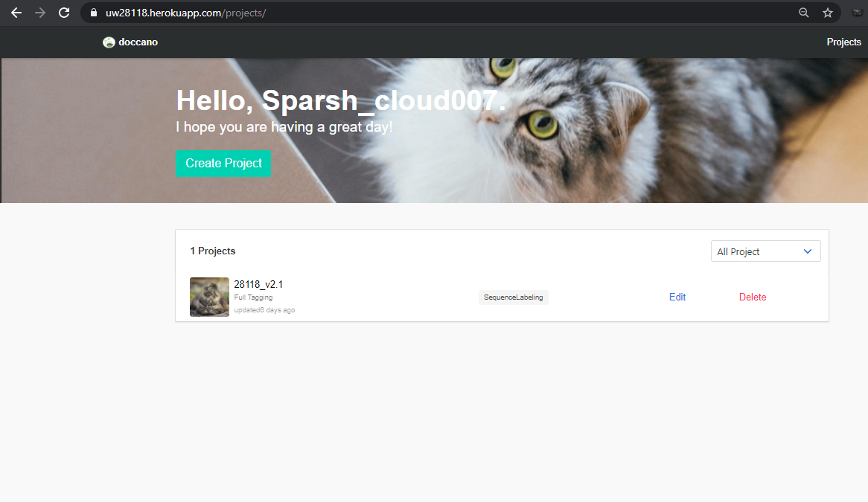The width and height of the screenshot is (868, 502).
Task: Click the 1 Projects heading
Action: pos(213,251)
